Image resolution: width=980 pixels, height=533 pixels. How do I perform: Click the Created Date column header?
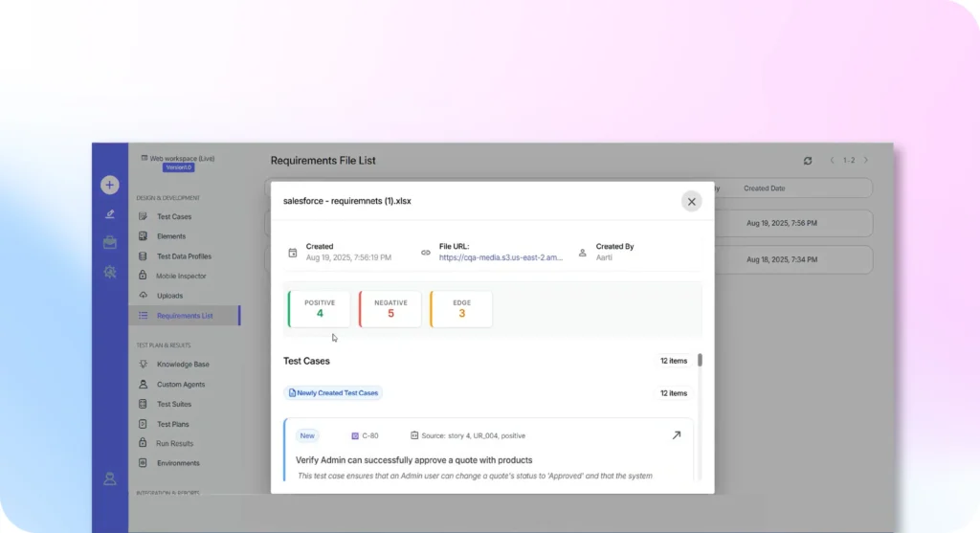coord(765,189)
